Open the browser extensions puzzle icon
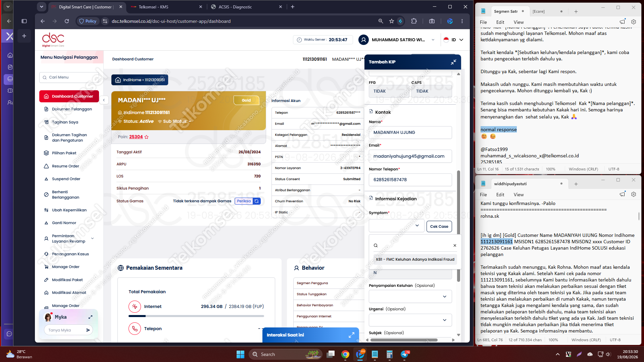The image size is (644, 362). point(414,21)
